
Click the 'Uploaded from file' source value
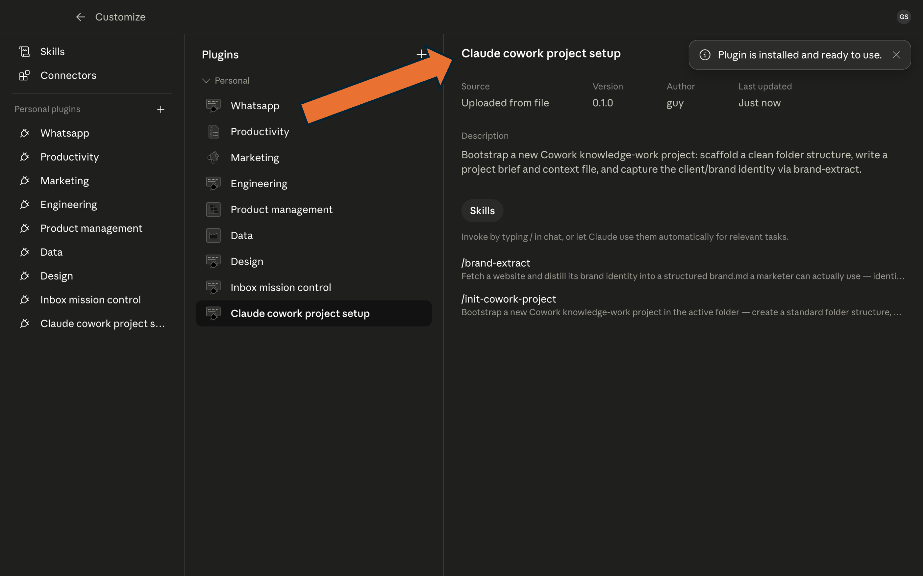(505, 103)
